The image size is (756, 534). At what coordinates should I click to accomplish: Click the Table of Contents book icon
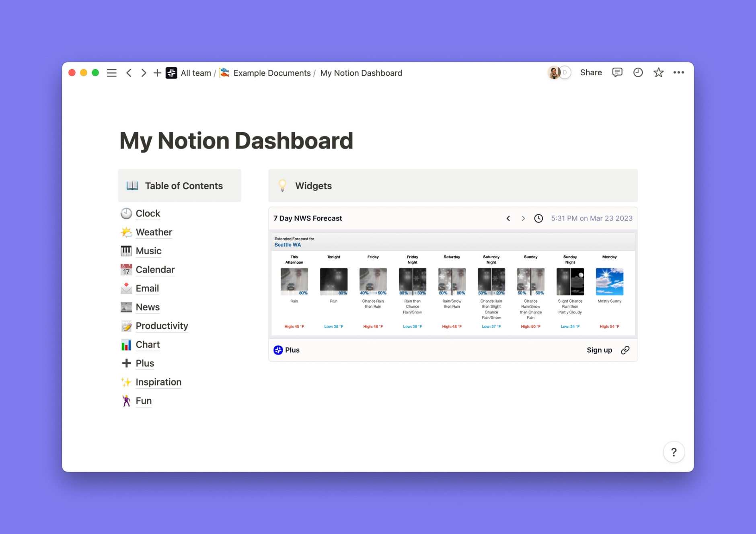pyautogui.click(x=132, y=186)
